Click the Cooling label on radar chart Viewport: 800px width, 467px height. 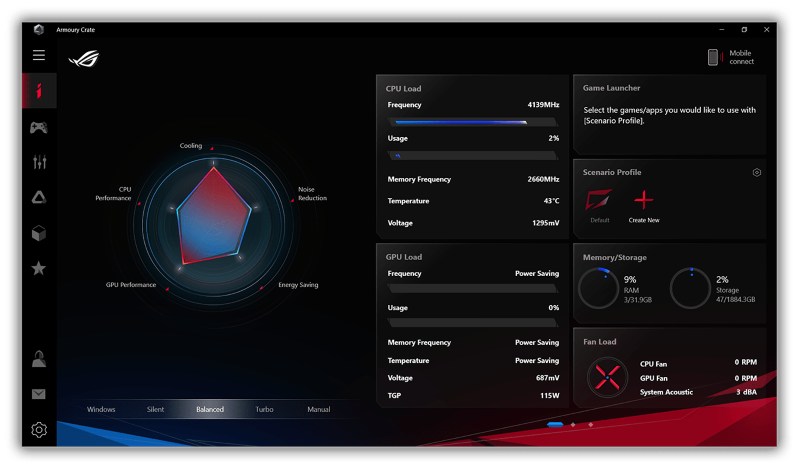pyautogui.click(x=191, y=146)
